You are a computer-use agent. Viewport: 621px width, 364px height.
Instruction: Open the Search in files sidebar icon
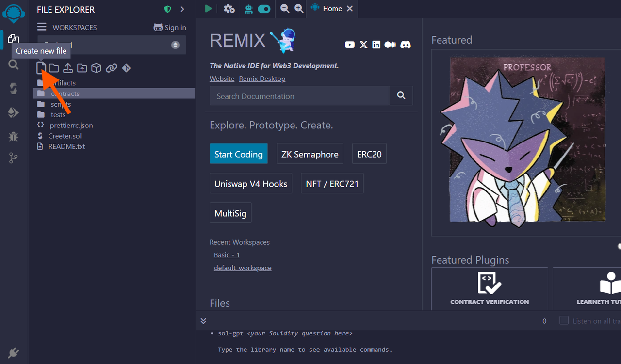tap(14, 63)
